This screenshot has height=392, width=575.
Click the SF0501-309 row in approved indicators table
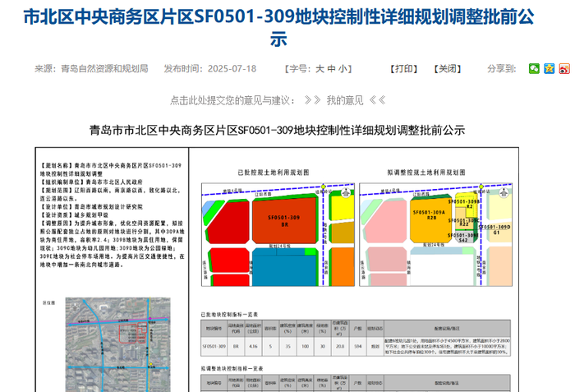coord(356,347)
